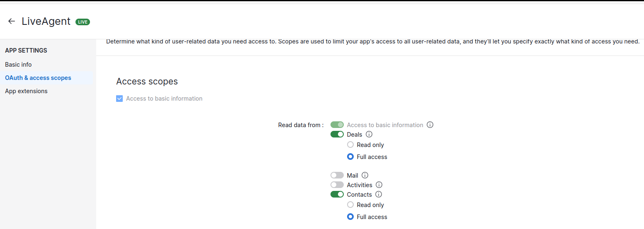Select Full access under Deals
Screen dimensions: 644x229
(350, 157)
